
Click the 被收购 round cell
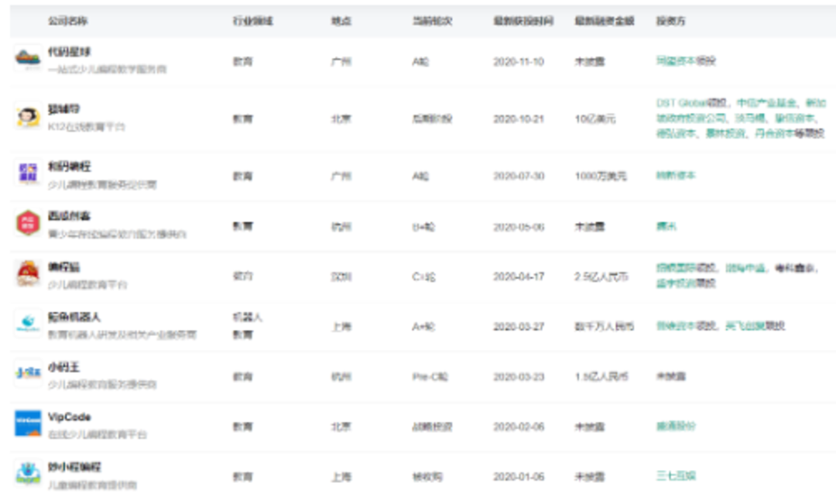coord(427,477)
